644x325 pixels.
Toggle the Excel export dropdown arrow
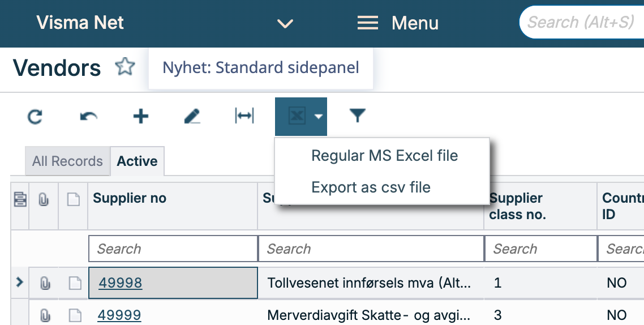[x=319, y=117]
